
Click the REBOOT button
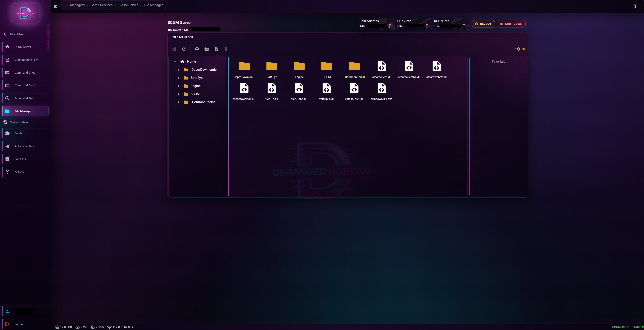(483, 24)
